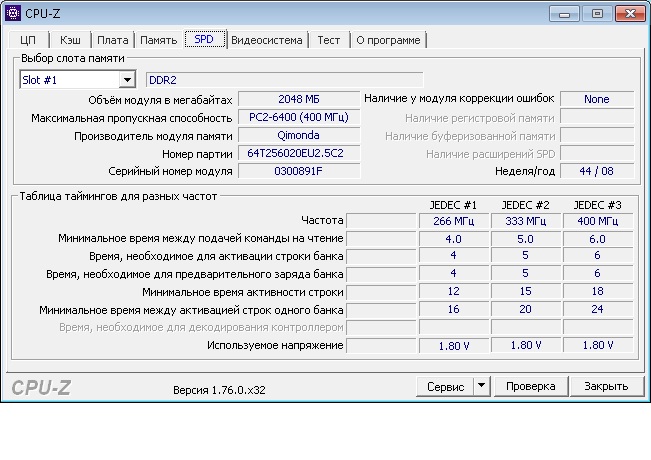This screenshot has width=651, height=460.
Task: Switch to the Тест tab
Action: (x=328, y=40)
